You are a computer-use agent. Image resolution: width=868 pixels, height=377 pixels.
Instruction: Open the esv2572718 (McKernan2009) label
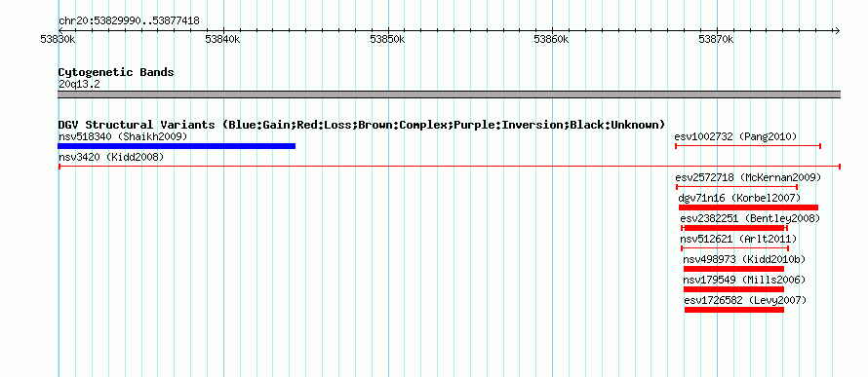tap(748, 177)
